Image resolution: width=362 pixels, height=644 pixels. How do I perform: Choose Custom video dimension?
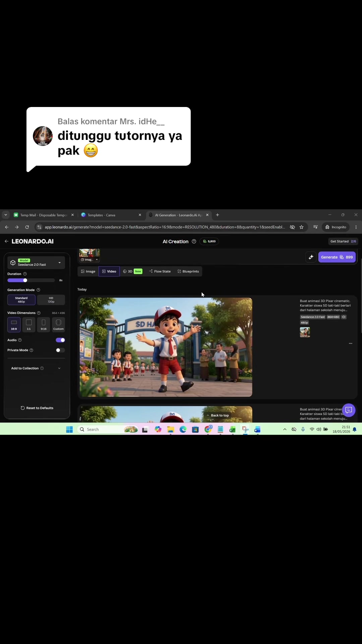[x=58, y=325]
